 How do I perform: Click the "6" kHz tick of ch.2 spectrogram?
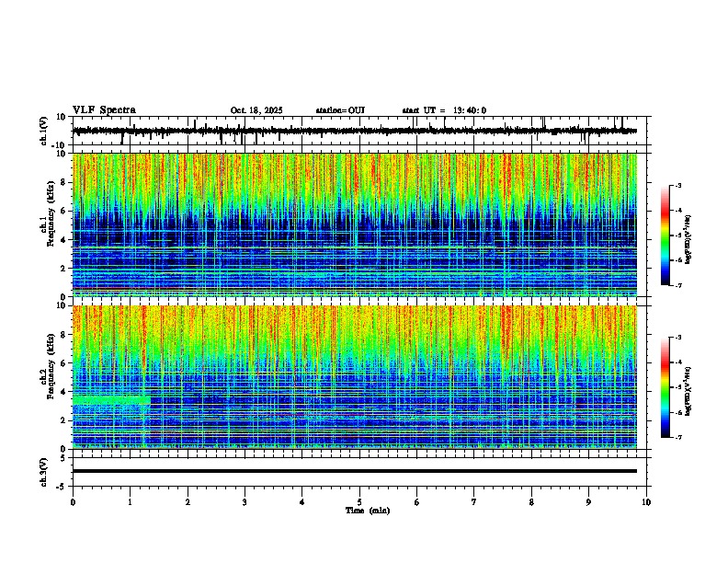point(63,363)
